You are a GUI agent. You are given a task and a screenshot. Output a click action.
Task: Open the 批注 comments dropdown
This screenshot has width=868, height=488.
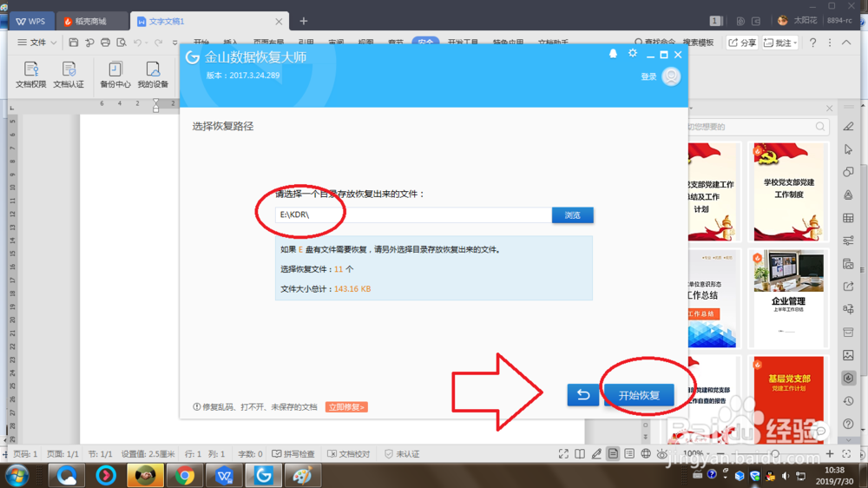(780, 43)
